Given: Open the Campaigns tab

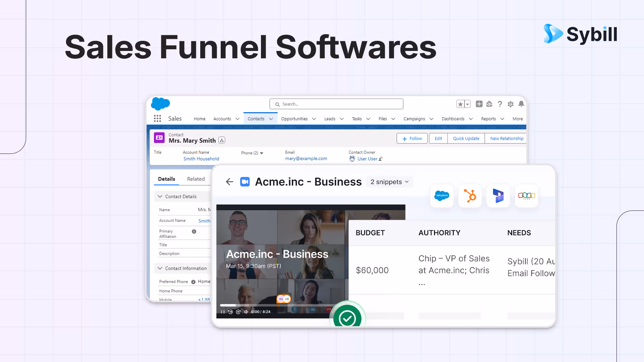Looking at the screenshot, I should point(414,119).
